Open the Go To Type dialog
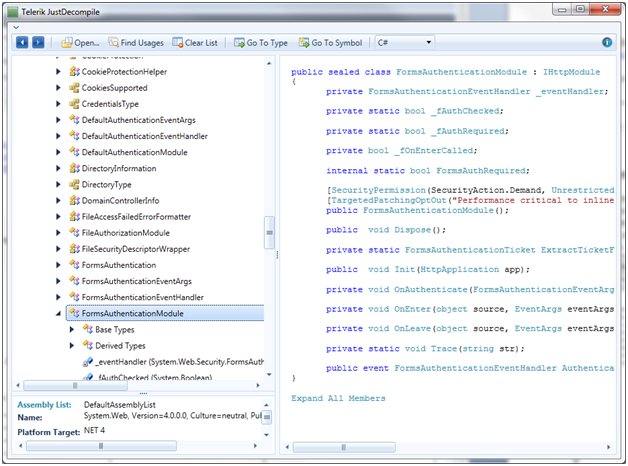This screenshot has width=628, height=466. point(261,42)
